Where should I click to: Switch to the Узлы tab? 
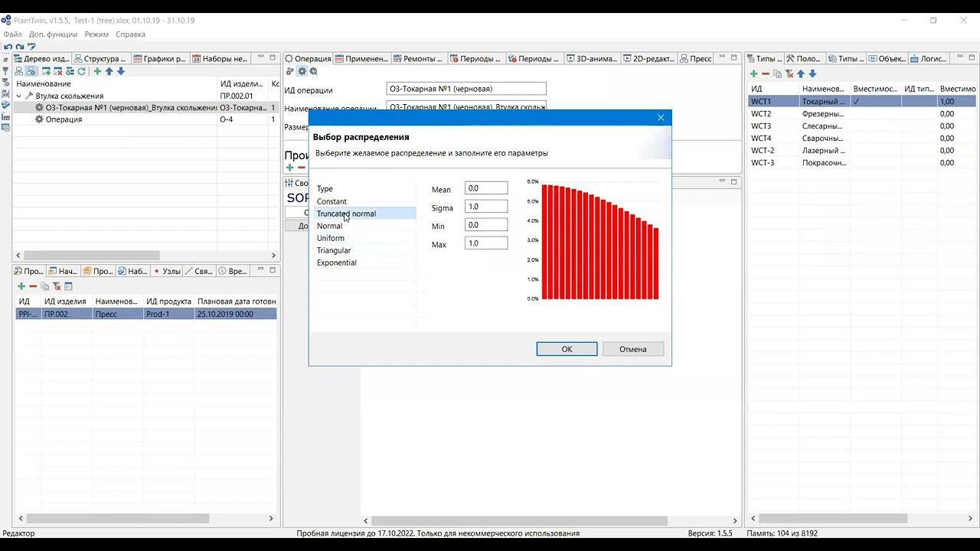tap(167, 271)
